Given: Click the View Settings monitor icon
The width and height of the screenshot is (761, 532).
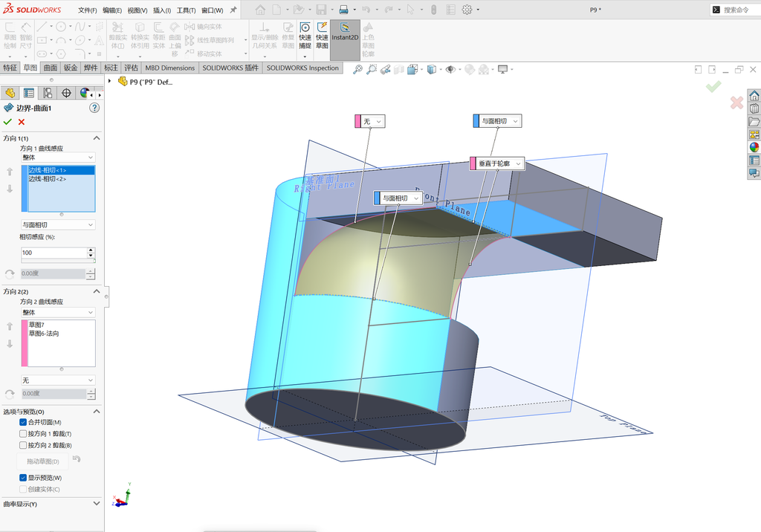Looking at the screenshot, I should tap(503, 69).
